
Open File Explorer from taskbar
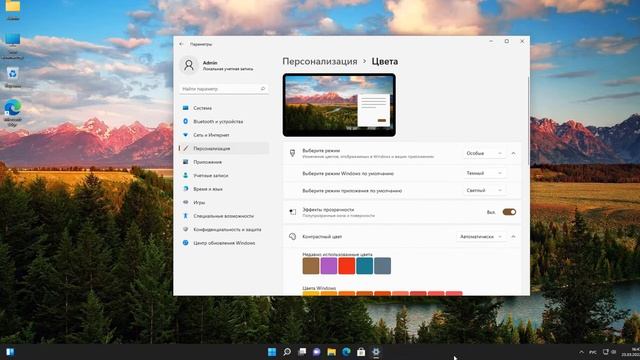click(331, 352)
